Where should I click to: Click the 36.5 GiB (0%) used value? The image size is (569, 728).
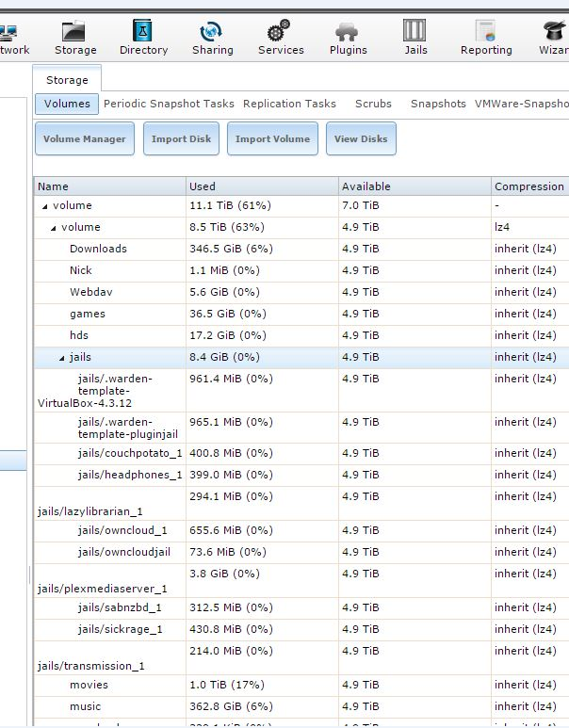[228, 314]
